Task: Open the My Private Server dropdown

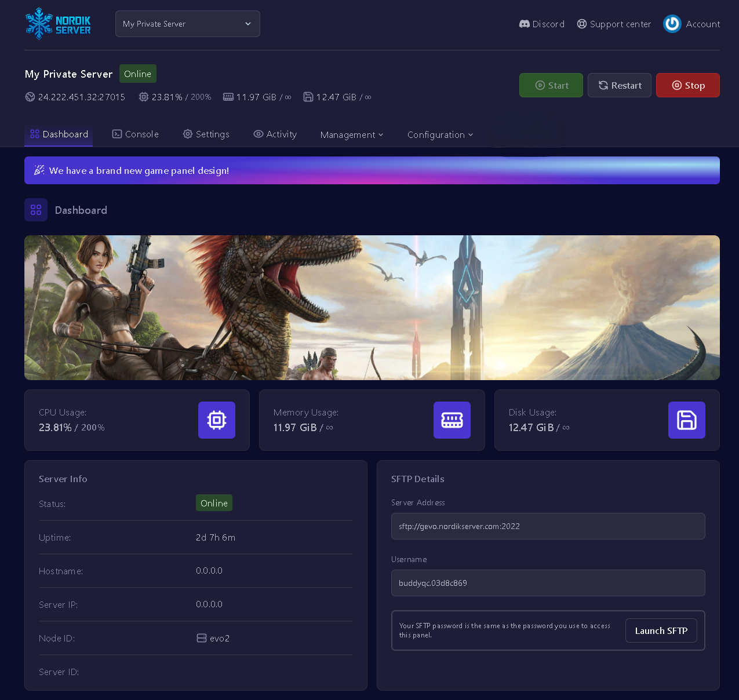Action: pos(188,24)
